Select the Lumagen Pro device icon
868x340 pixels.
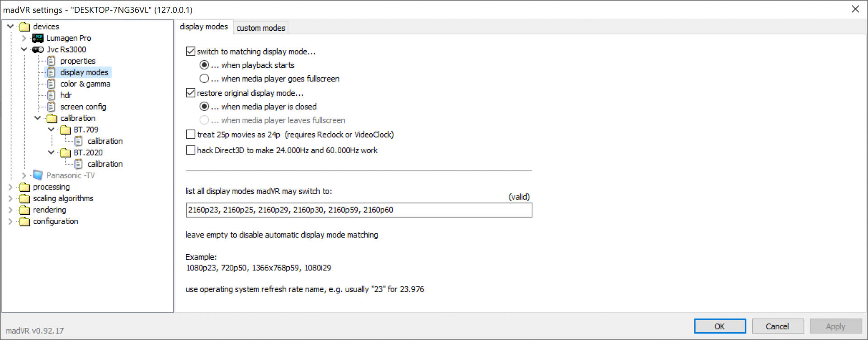point(38,38)
